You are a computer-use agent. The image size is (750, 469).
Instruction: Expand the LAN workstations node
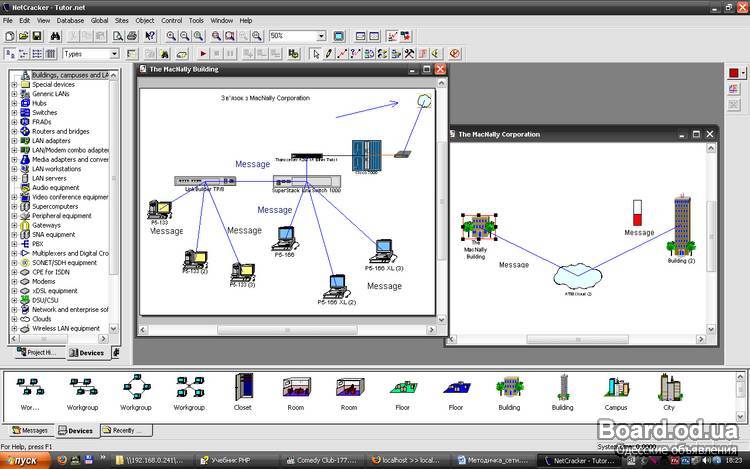tap(14, 169)
